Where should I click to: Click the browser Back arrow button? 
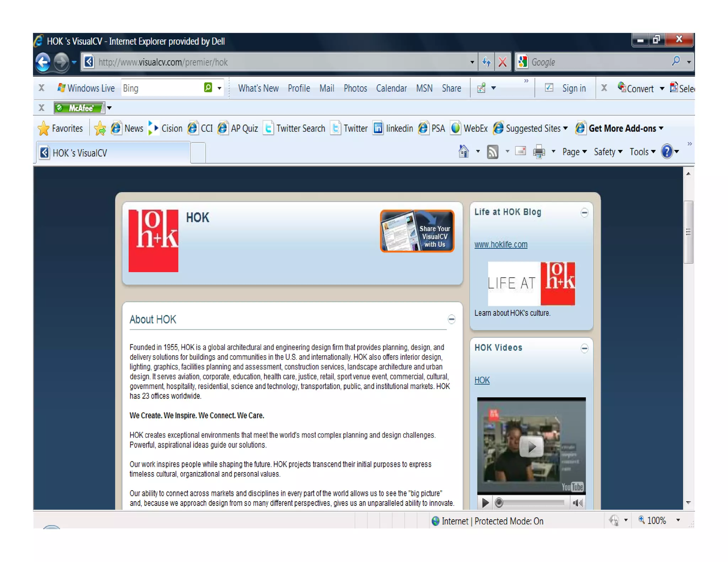coord(43,62)
